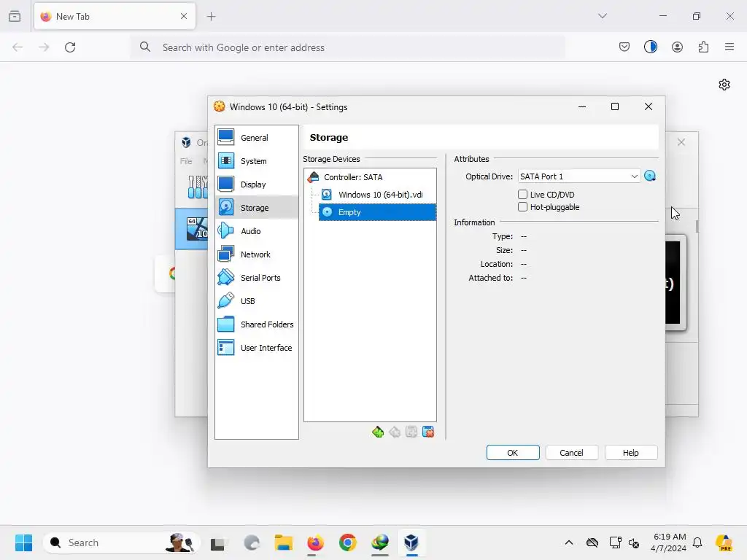Click the remove controller icon below storage tree
The image size is (747, 560).
(395, 432)
